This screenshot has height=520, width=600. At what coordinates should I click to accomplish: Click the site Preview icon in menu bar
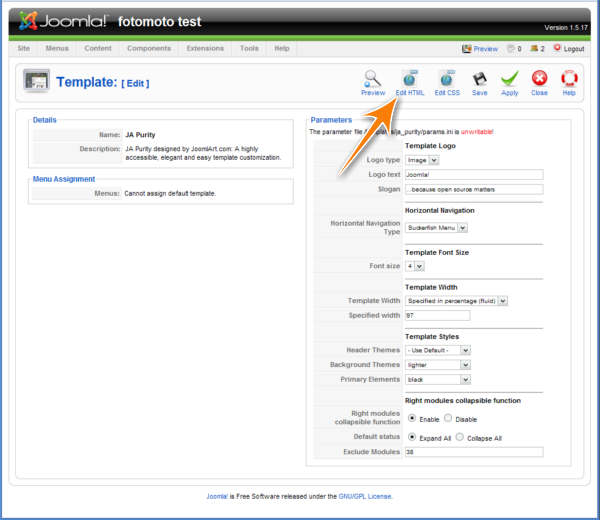click(466, 49)
